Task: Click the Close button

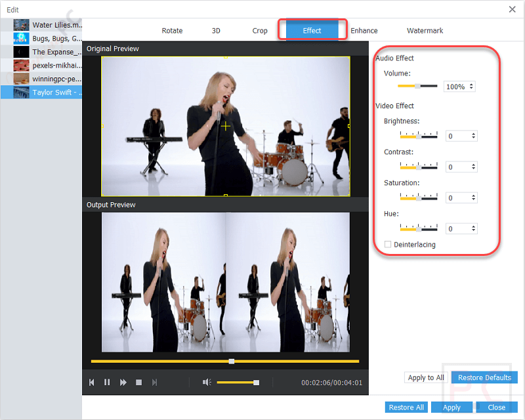Action: pyautogui.click(x=497, y=408)
